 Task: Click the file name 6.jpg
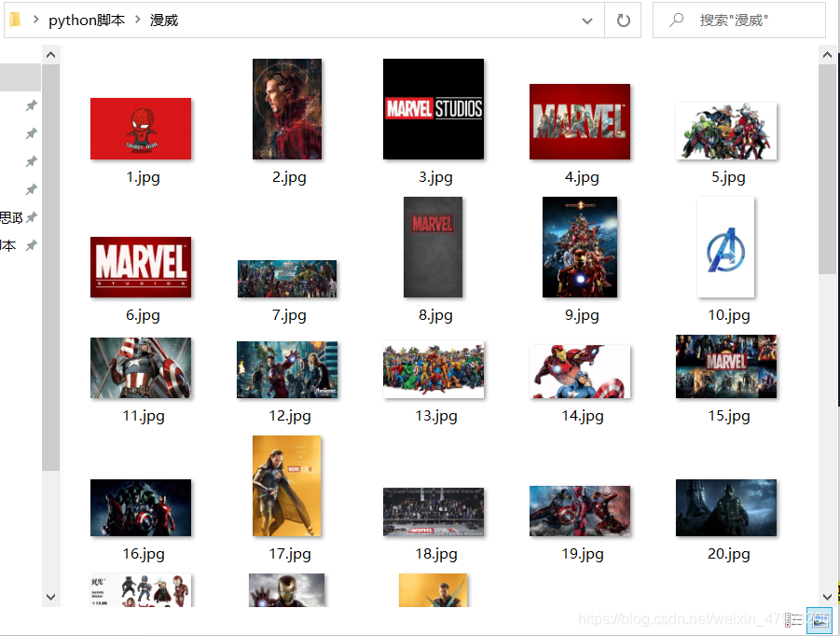pos(143,315)
